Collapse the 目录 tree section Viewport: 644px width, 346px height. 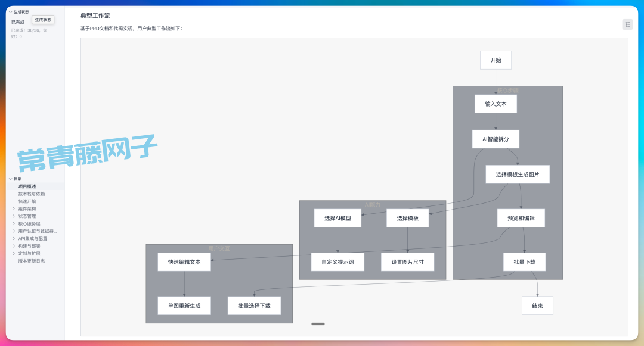[x=10, y=179]
